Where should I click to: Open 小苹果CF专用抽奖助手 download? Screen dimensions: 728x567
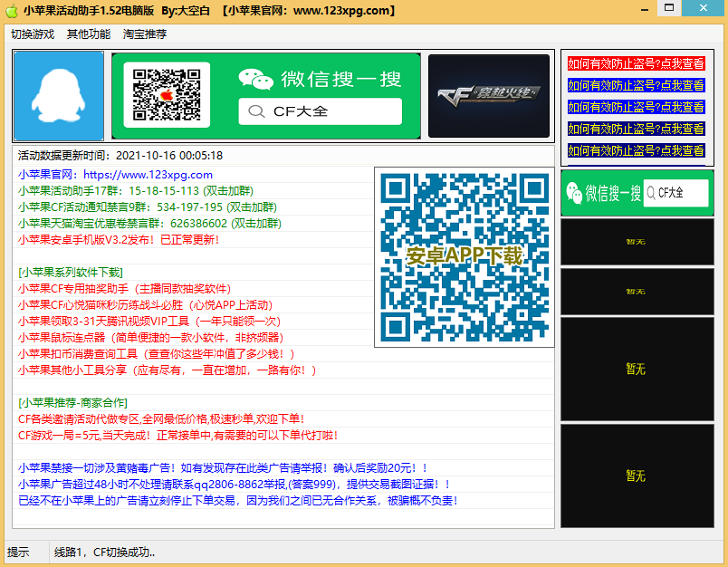pos(124,289)
